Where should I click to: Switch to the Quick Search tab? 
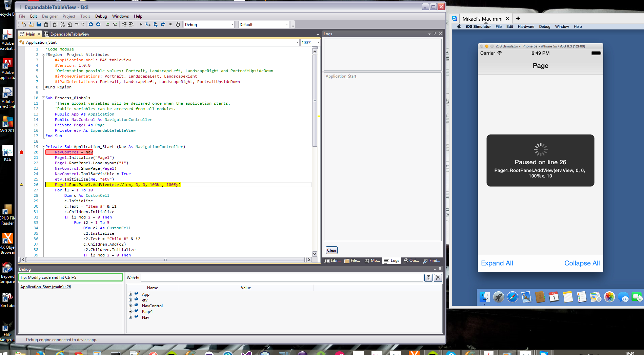point(411,261)
